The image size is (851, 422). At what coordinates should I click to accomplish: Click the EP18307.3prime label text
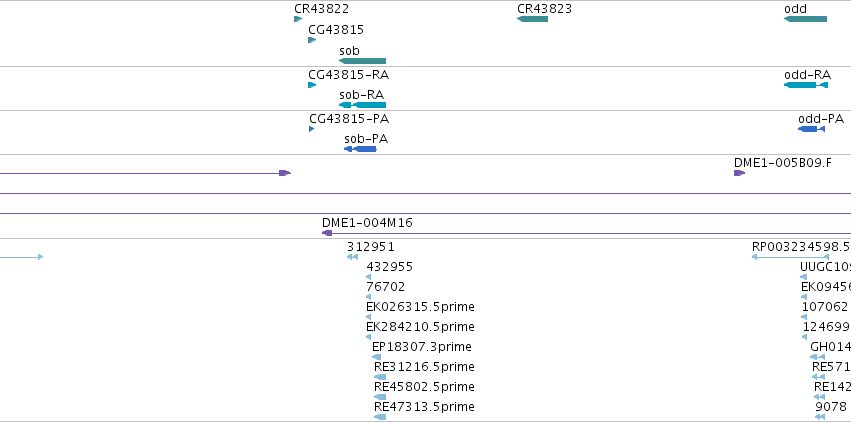tap(422, 347)
